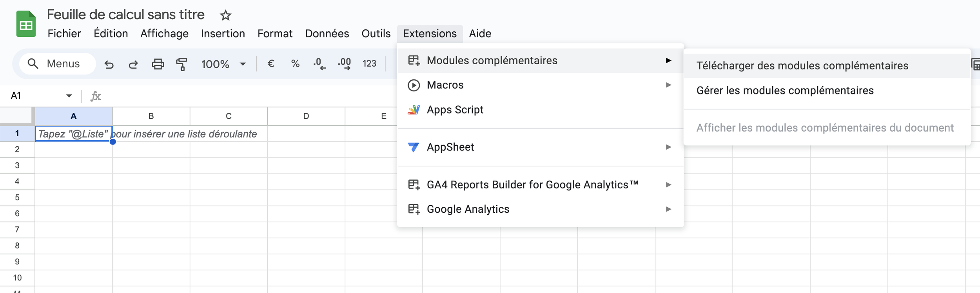This screenshot has width=980, height=293.
Task: Click the redo arrow icon
Action: [133, 64]
